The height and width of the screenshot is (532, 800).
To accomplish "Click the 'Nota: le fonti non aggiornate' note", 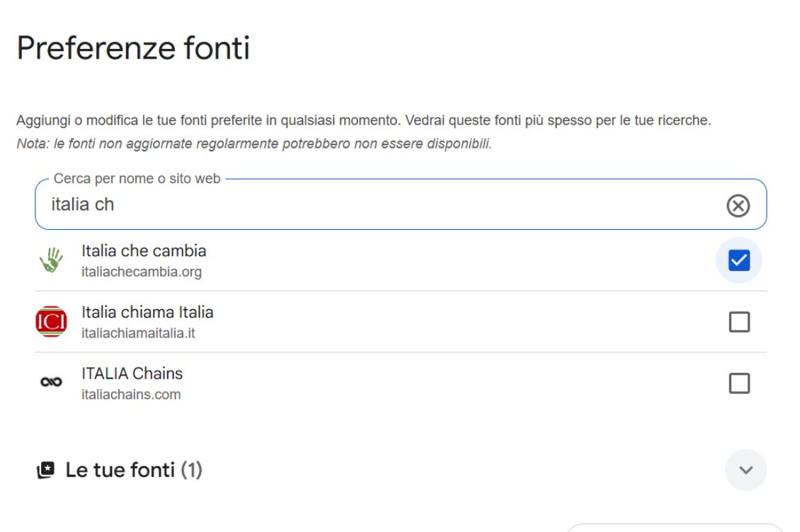I will coord(254,144).
